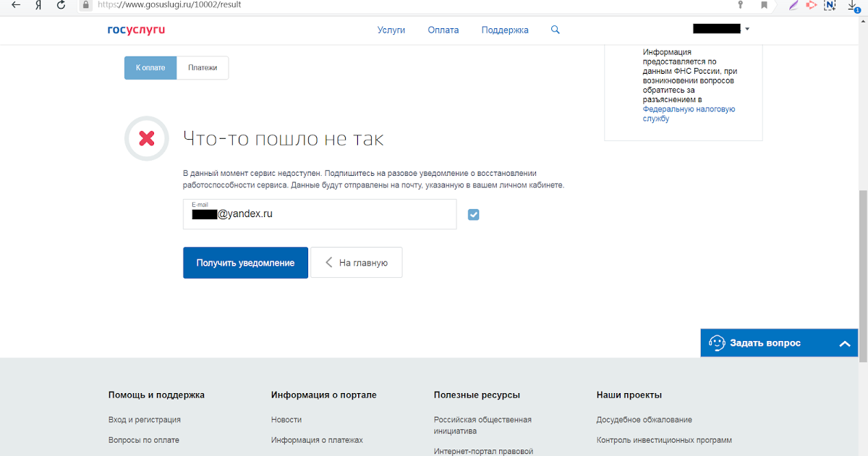Click the page vertical scrollbar thumb
The height and width of the screenshot is (456, 868).
coord(862,276)
